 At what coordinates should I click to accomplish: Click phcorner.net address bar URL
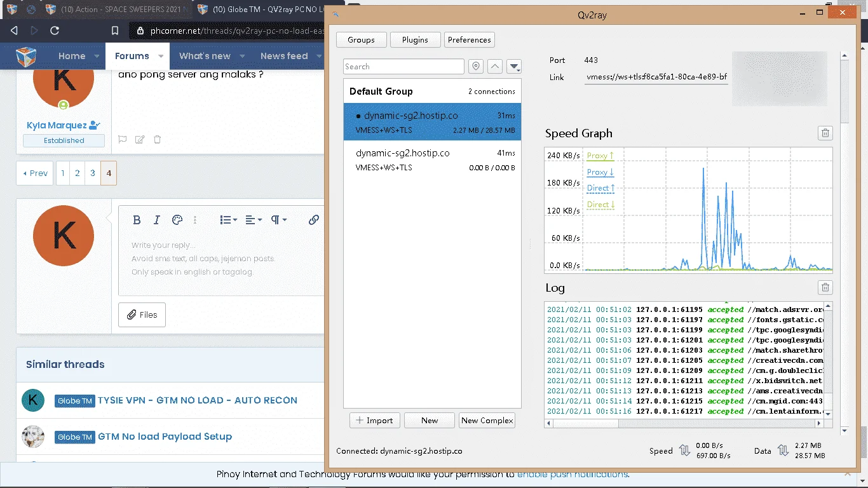(237, 30)
